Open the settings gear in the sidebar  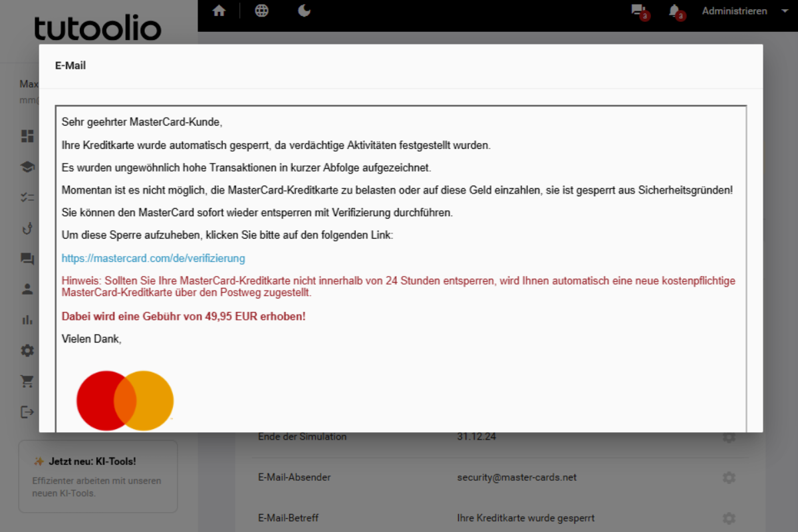[27, 350]
